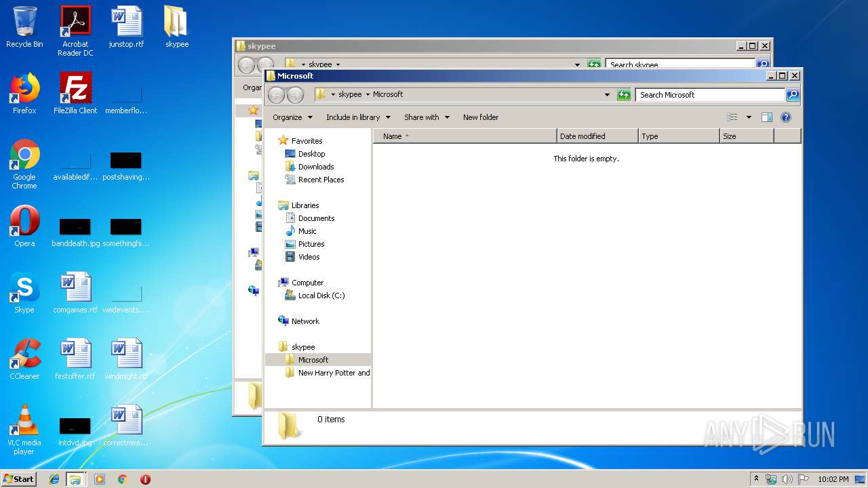Refresh the Microsoft folder view
Image resolution: width=868 pixels, height=488 pixels.
point(625,95)
